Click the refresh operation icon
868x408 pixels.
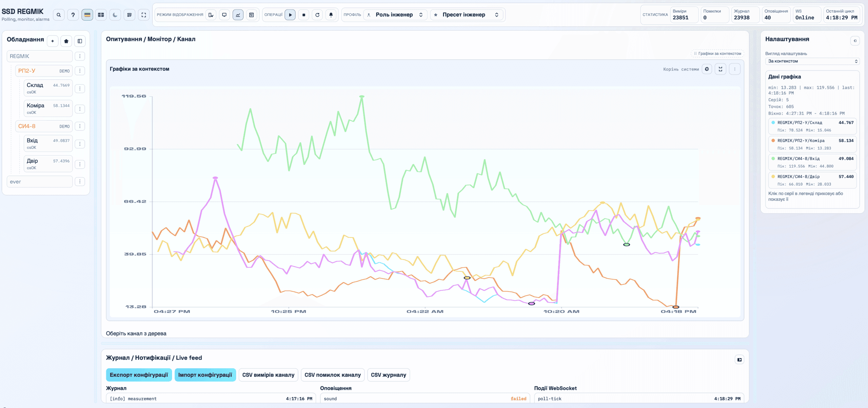(317, 15)
